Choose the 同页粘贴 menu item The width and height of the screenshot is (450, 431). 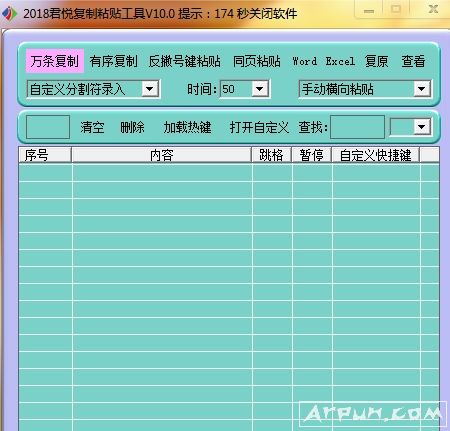(257, 61)
